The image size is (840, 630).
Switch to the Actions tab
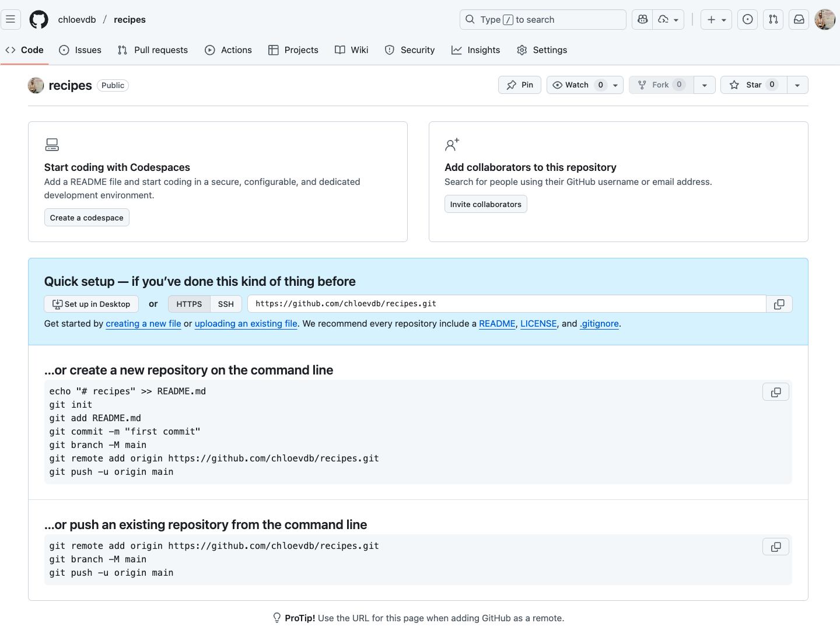(229, 50)
